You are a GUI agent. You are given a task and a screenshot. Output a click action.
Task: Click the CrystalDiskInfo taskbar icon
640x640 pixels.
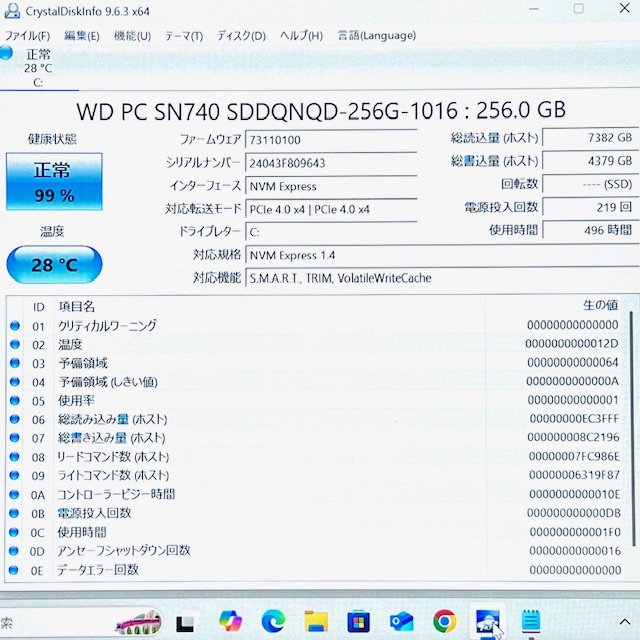(488, 622)
